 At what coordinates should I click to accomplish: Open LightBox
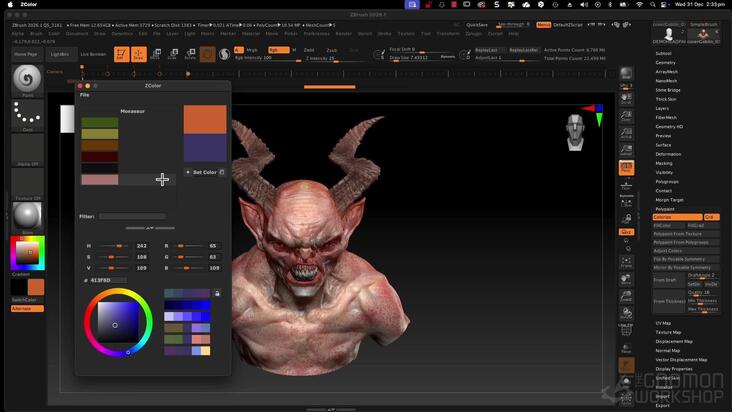[60, 54]
